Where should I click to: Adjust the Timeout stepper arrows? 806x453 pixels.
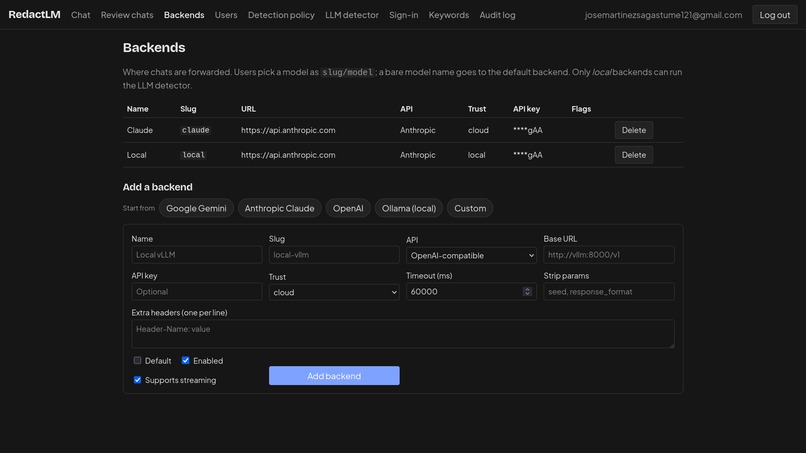click(527, 292)
